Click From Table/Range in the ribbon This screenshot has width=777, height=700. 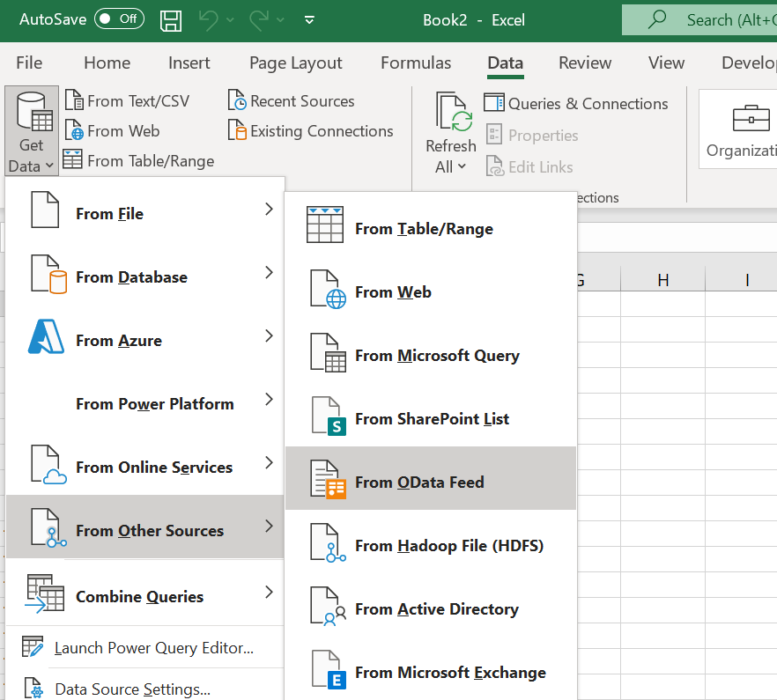click(139, 160)
